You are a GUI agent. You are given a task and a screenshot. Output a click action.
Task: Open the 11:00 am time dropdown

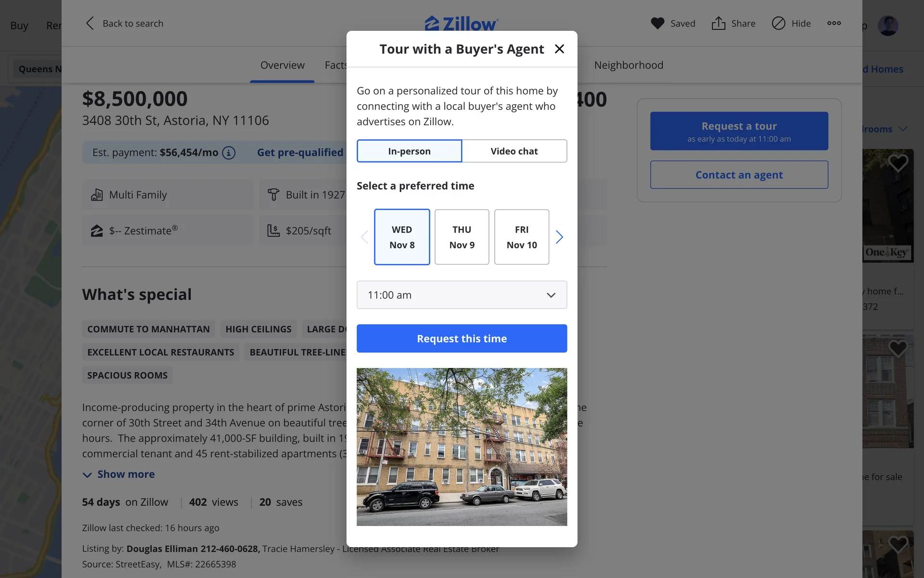462,295
